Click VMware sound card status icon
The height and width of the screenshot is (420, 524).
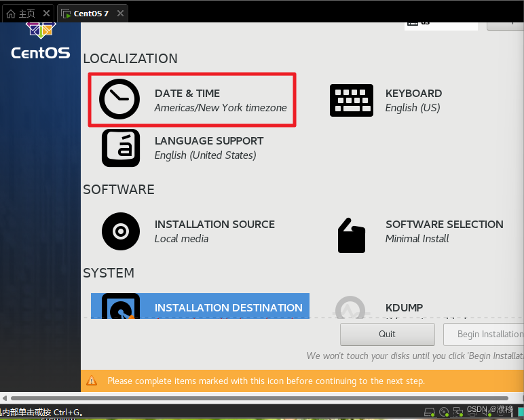[x=486, y=412]
